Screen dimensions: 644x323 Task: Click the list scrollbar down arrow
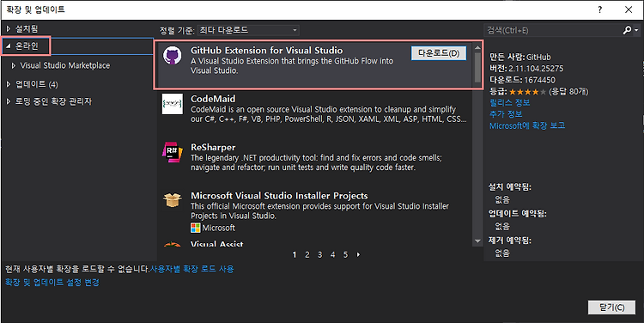tap(477, 241)
